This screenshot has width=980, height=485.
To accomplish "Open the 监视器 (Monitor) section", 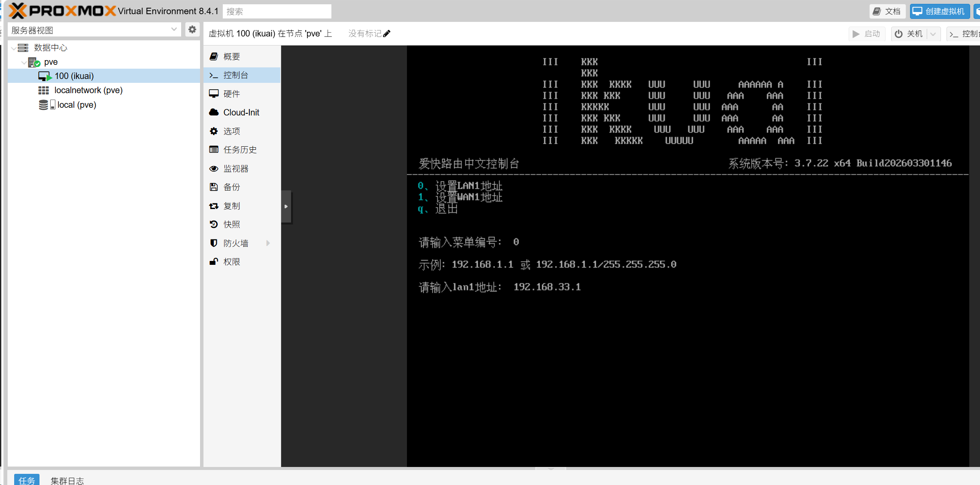I will tap(236, 169).
